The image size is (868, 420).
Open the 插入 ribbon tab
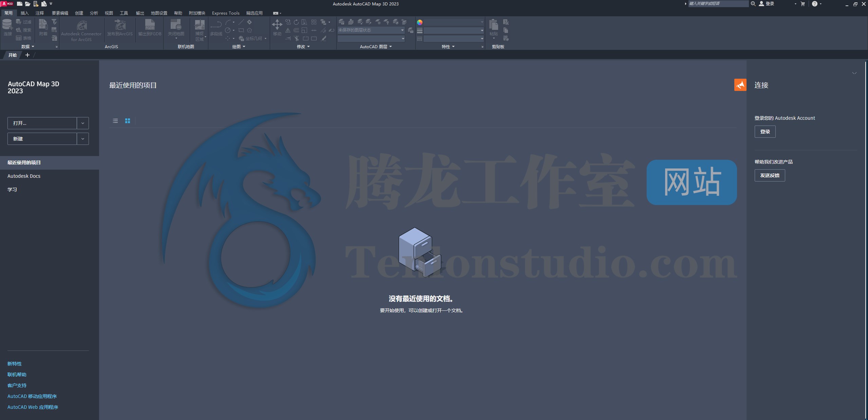pyautogui.click(x=24, y=13)
